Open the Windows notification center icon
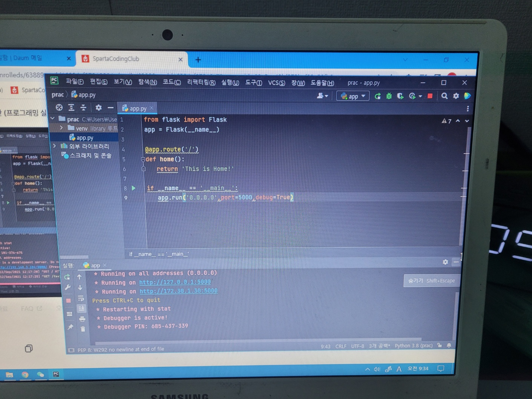 pos(440,368)
